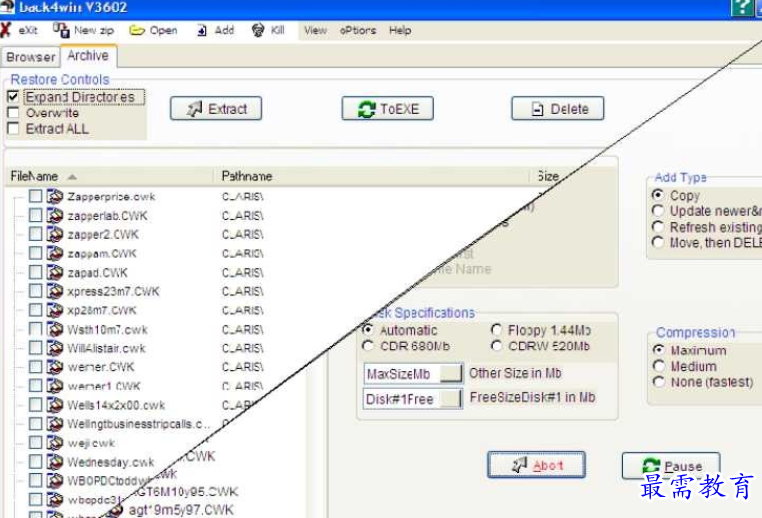Enable the Overwrite checkbox
This screenshot has width=762, height=518.
click(x=13, y=113)
